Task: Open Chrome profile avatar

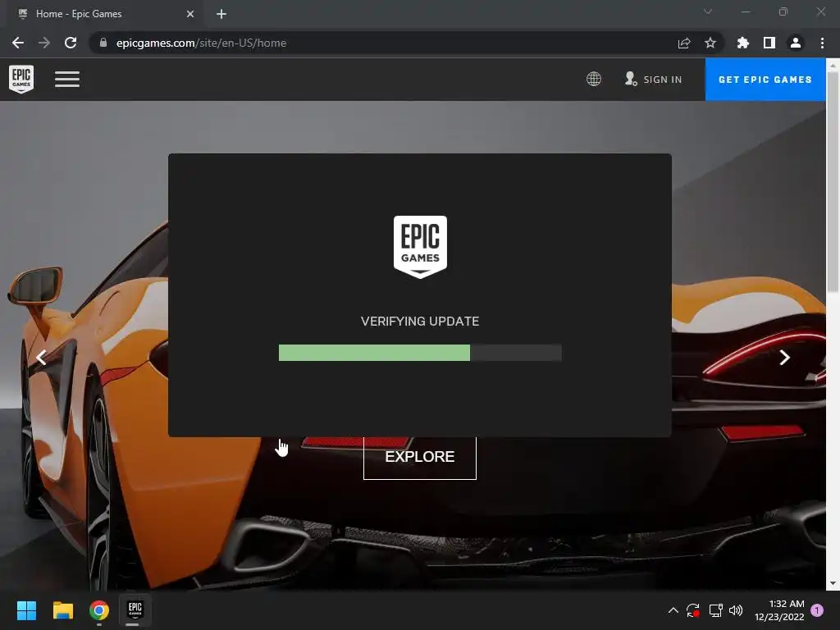Action: click(x=796, y=43)
